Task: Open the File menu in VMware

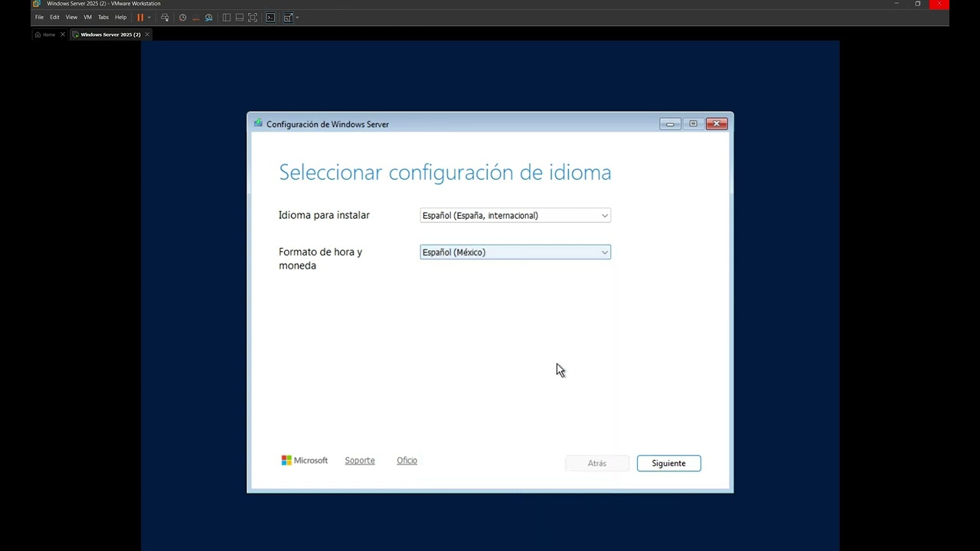Action: tap(39, 17)
